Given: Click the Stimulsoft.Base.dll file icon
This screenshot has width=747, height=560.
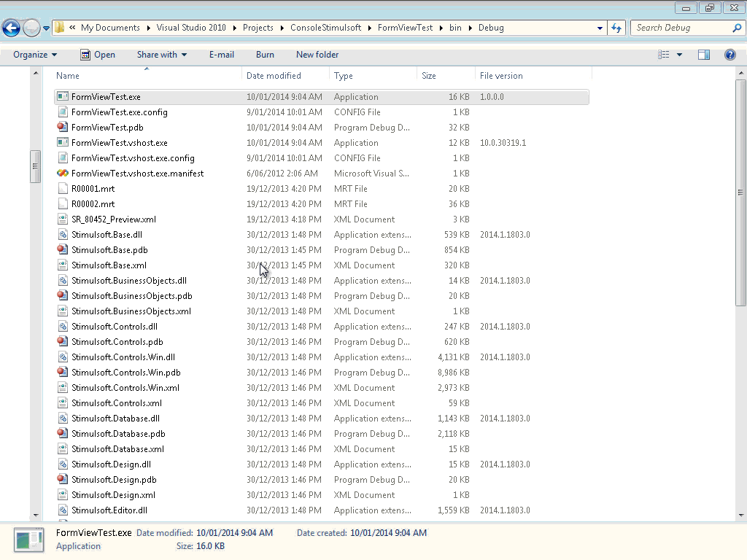Looking at the screenshot, I should click(x=63, y=234).
